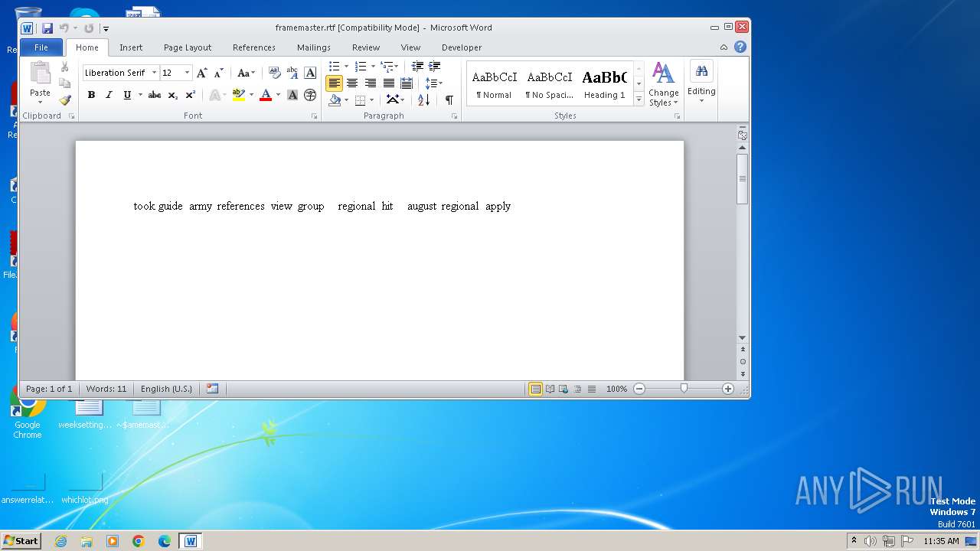
Task: Expand the Styles gallery more arrow
Action: point(639,99)
